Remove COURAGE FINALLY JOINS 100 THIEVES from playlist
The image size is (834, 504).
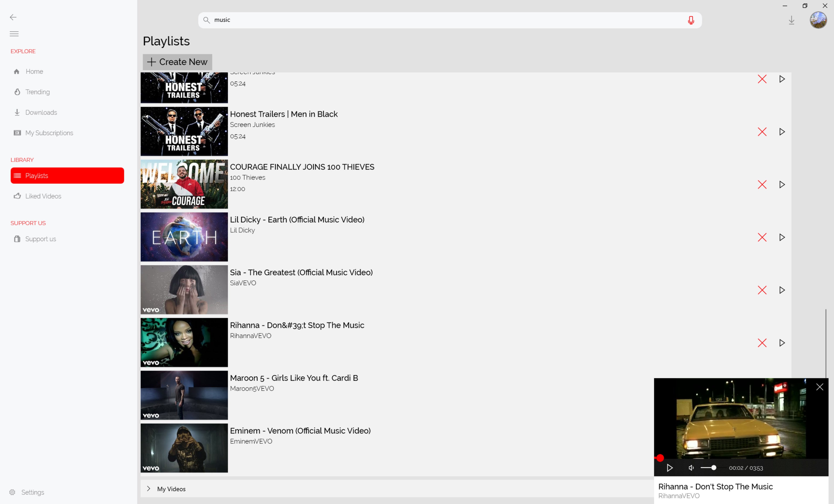click(x=762, y=185)
